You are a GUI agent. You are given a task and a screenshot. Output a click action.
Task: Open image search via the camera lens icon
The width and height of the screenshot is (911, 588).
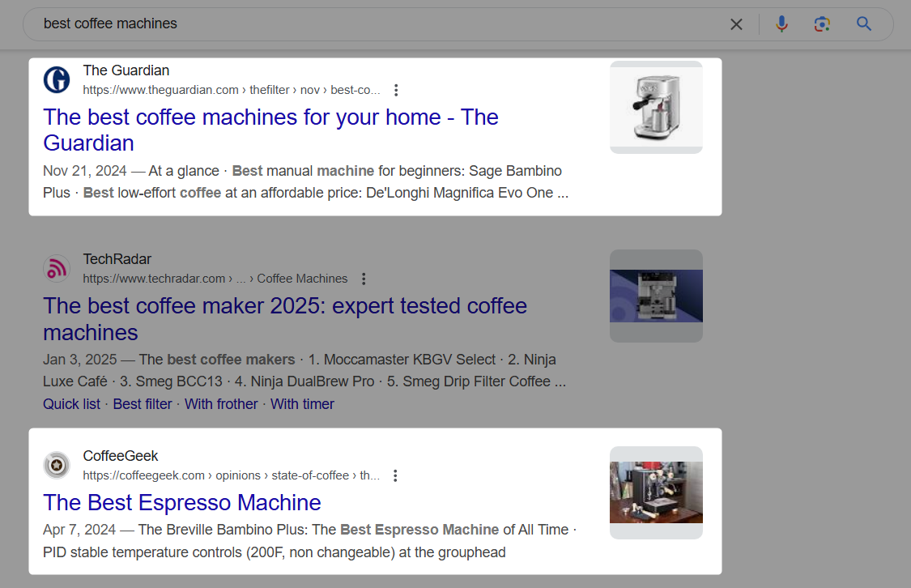point(822,23)
